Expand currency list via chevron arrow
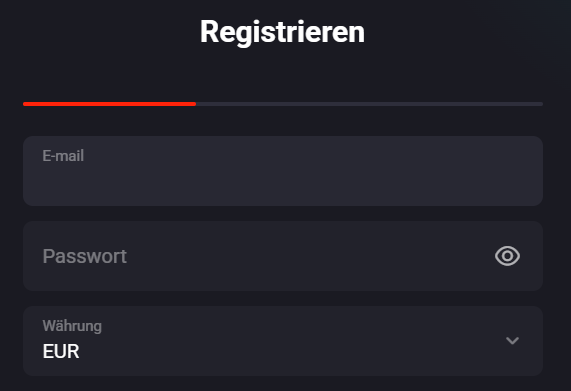This screenshot has height=391, width=571. coord(512,341)
